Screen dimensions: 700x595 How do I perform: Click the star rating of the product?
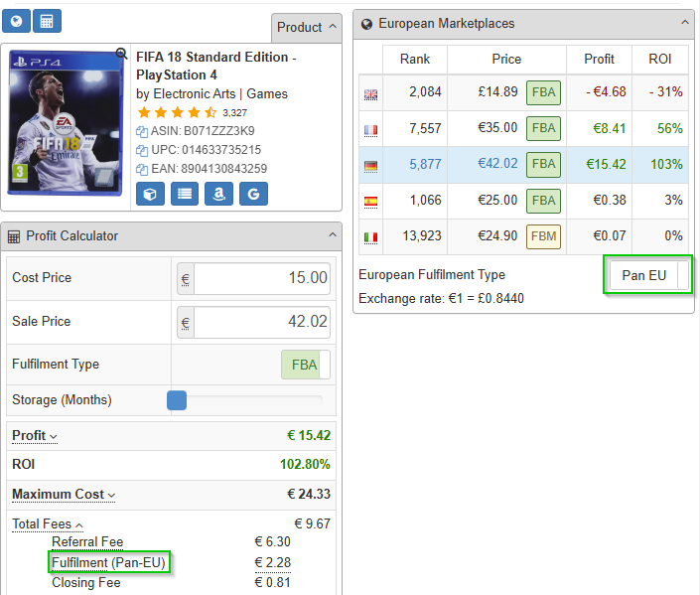[x=177, y=112]
